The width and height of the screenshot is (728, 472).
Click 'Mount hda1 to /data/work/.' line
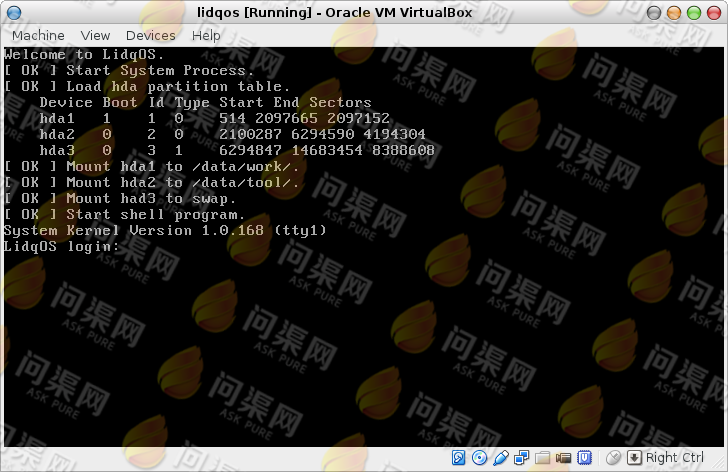[151, 167]
